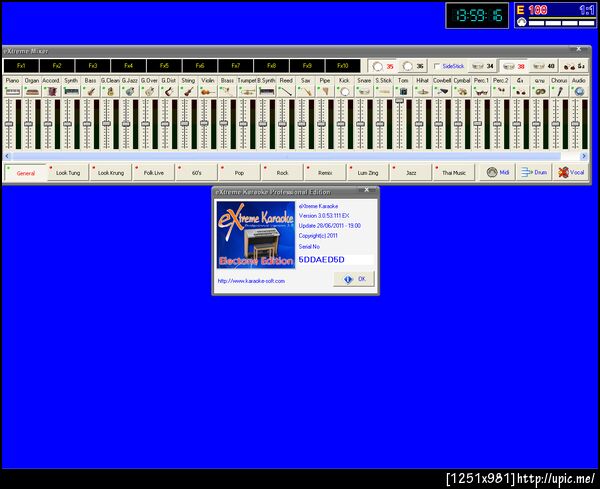Select the Pipe instrument icon
The image size is (600, 489).
[325, 91]
